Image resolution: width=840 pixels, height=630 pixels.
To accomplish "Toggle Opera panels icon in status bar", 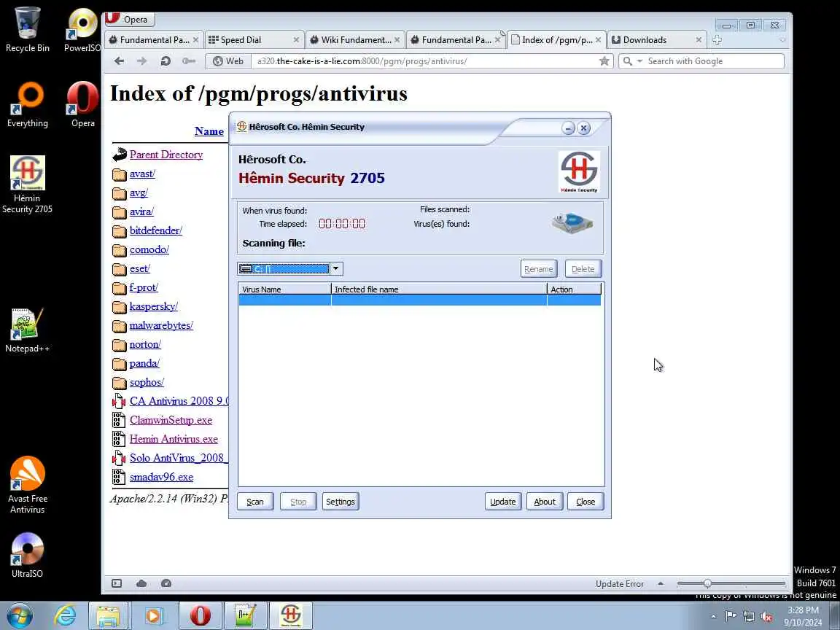I will tap(117, 583).
